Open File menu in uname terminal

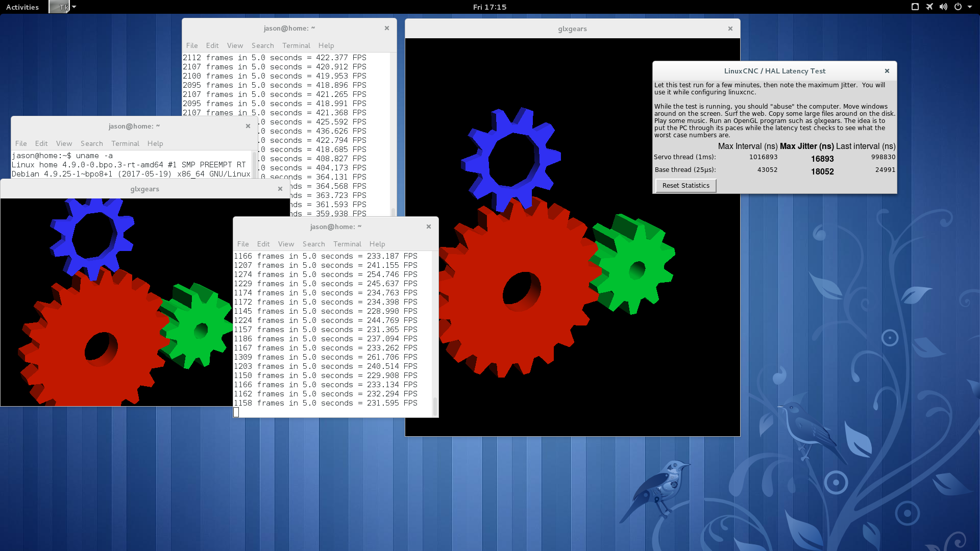pos(21,143)
